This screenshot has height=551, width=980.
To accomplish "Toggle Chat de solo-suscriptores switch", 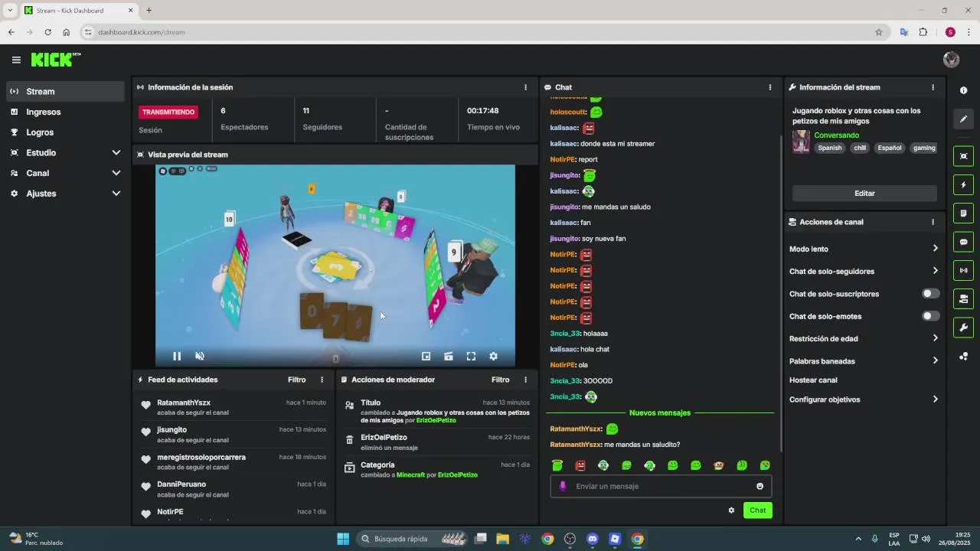I will (930, 294).
